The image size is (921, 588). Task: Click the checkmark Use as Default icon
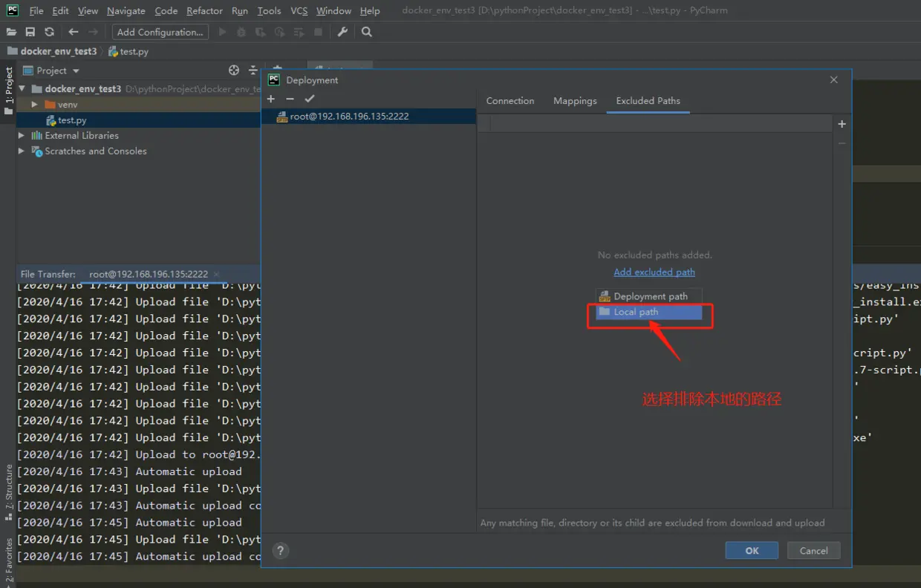310,99
